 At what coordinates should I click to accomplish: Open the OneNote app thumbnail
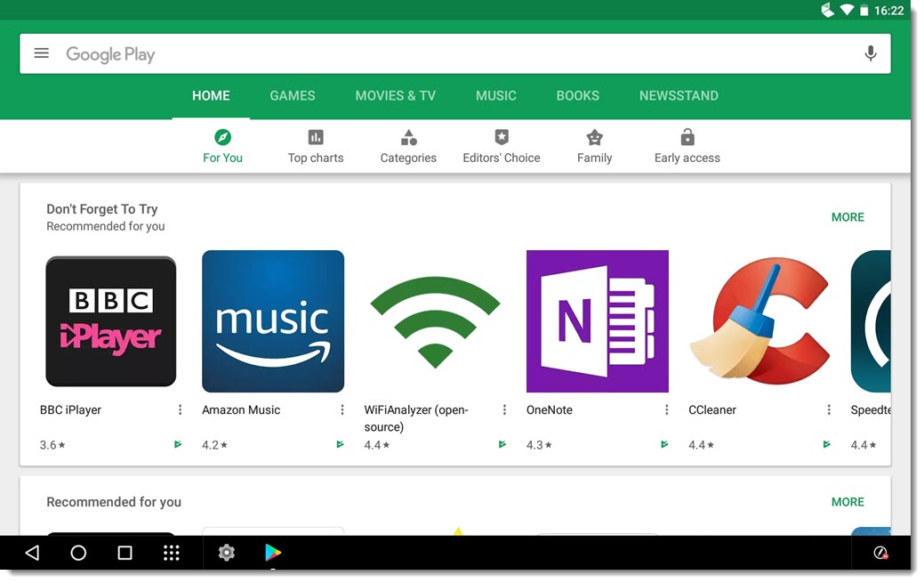598,321
